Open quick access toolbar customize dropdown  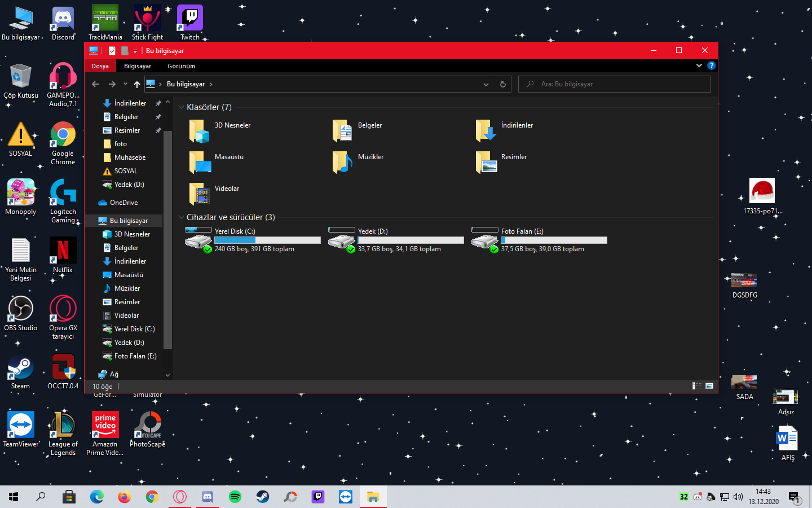(135, 51)
